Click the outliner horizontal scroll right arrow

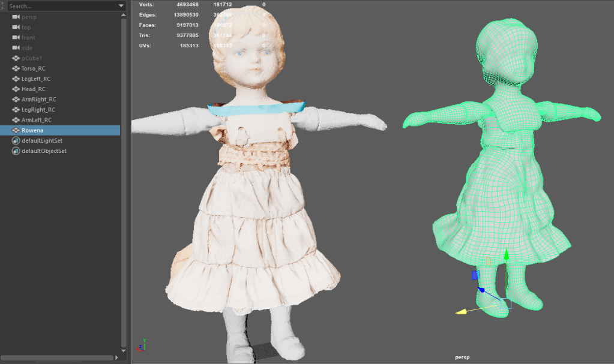pos(117,358)
